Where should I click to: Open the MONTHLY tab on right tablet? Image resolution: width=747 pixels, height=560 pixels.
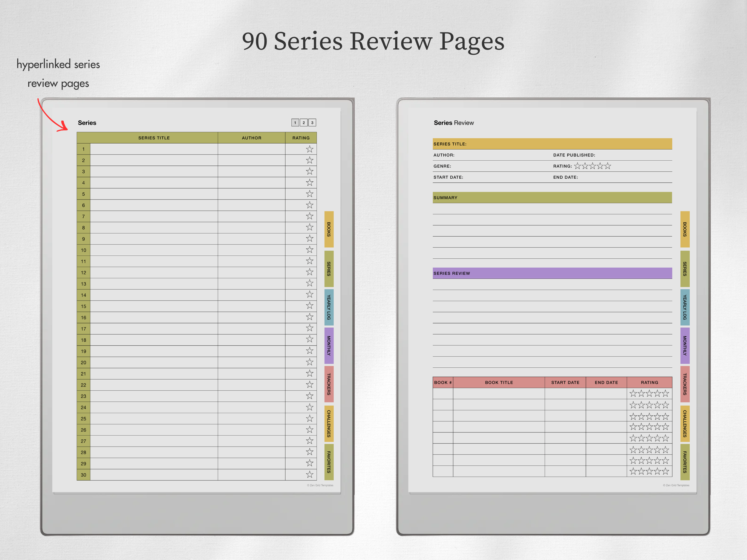point(685,346)
